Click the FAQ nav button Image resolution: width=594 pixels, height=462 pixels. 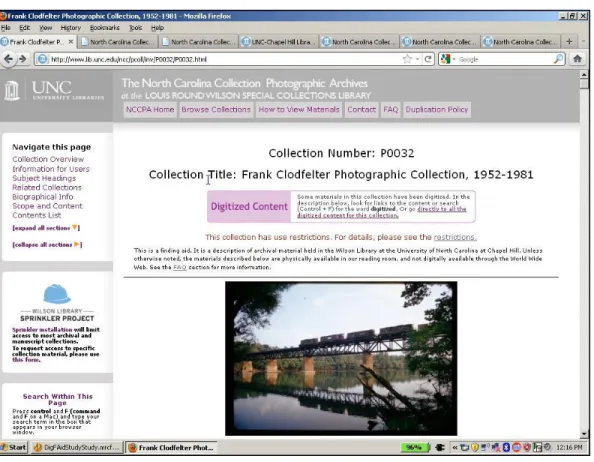(x=391, y=109)
